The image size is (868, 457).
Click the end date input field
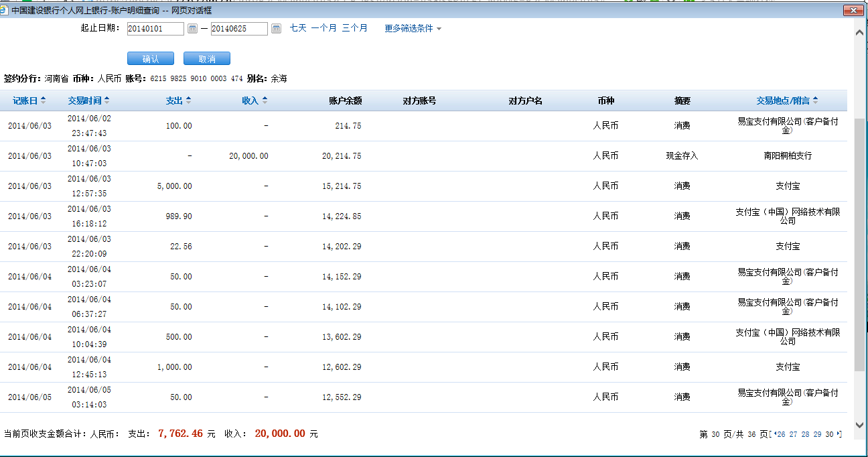point(238,29)
